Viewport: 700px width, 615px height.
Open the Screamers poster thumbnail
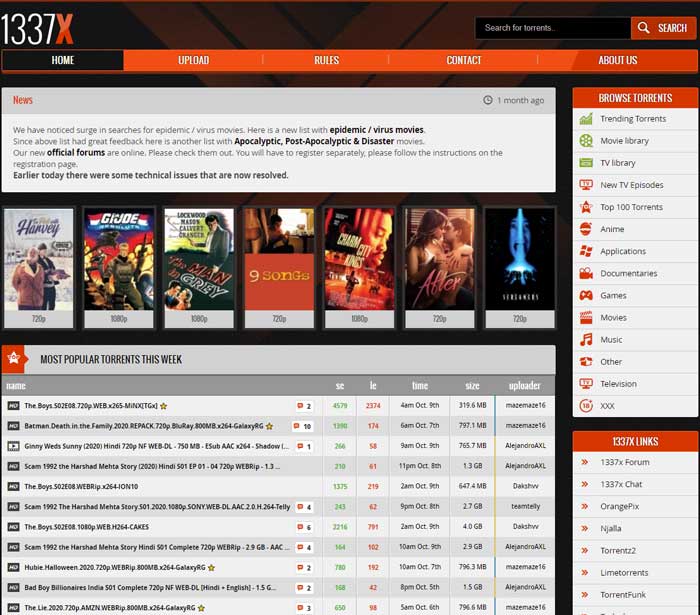click(520, 259)
